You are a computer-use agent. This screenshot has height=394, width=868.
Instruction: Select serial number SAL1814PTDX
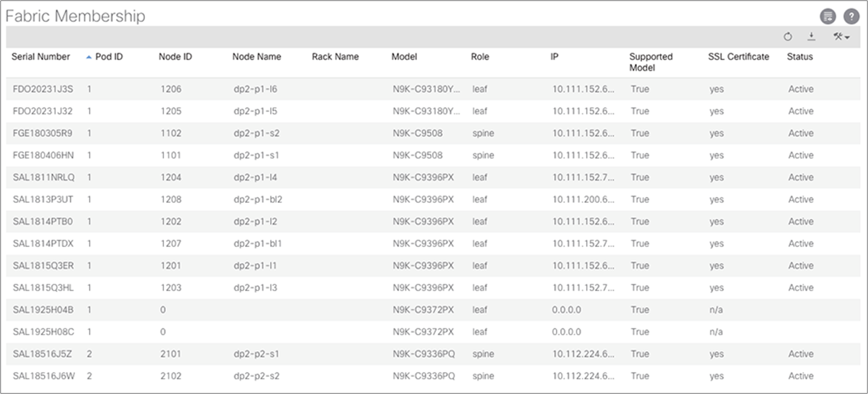tap(43, 244)
